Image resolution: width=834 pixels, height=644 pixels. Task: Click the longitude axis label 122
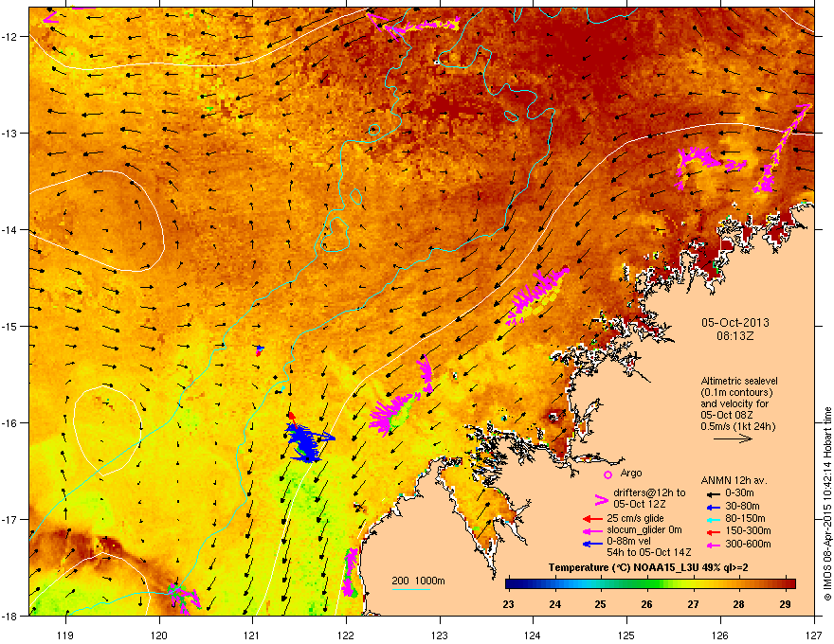click(x=346, y=635)
